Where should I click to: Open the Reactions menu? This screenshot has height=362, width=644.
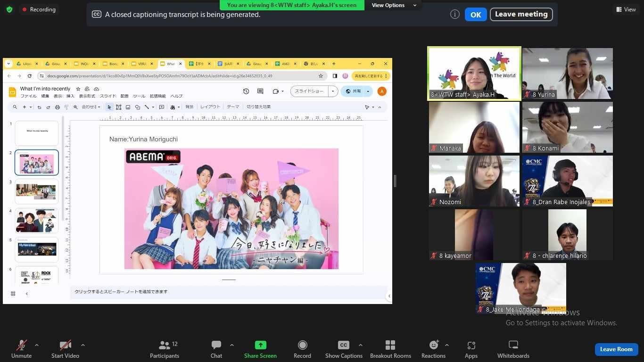tap(433, 349)
